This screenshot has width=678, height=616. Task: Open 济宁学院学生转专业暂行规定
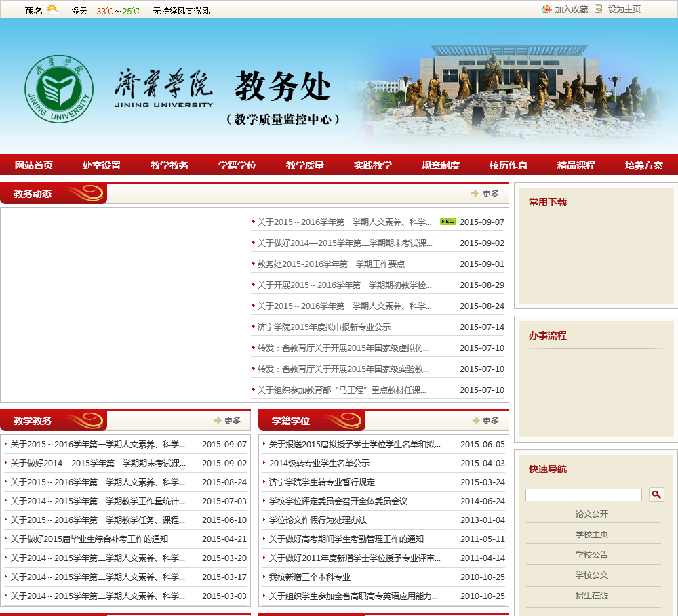click(321, 482)
